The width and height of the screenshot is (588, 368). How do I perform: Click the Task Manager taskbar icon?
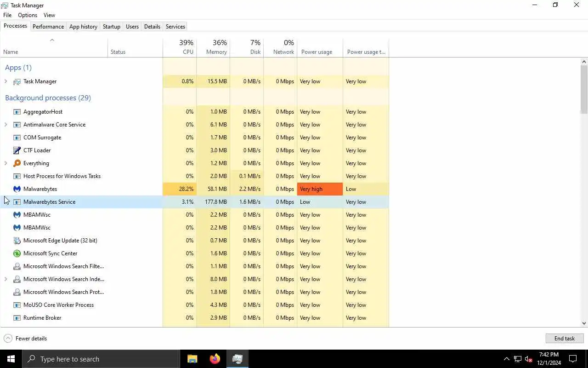[237, 359]
